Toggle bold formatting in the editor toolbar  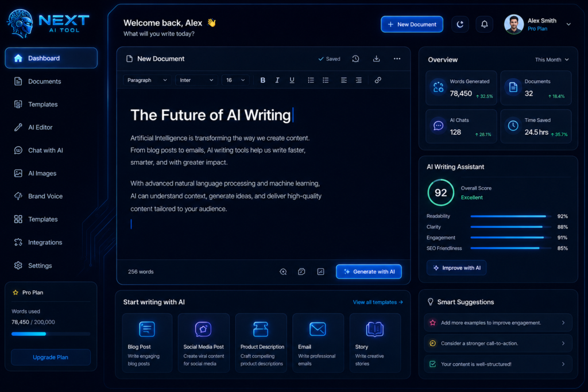pos(262,80)
